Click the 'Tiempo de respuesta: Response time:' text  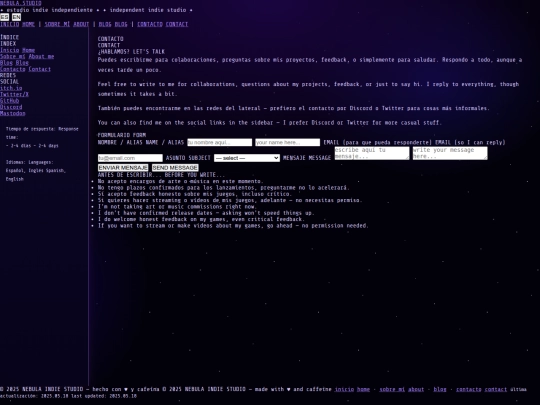[42, 133]
